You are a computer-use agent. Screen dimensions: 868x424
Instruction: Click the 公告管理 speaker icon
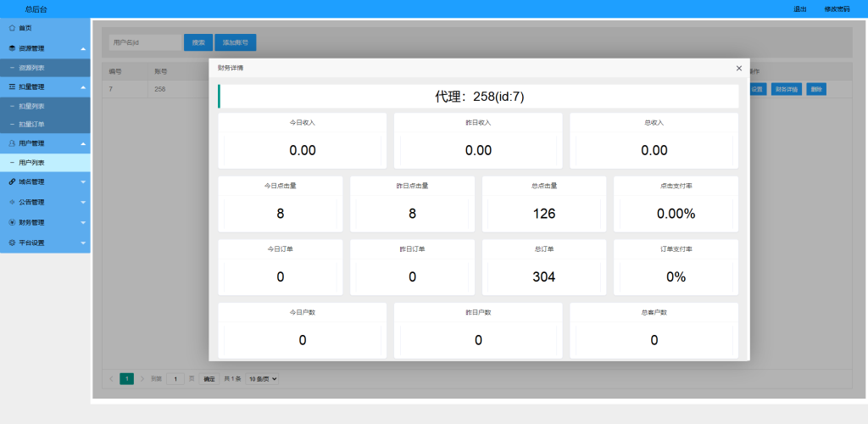12,202
